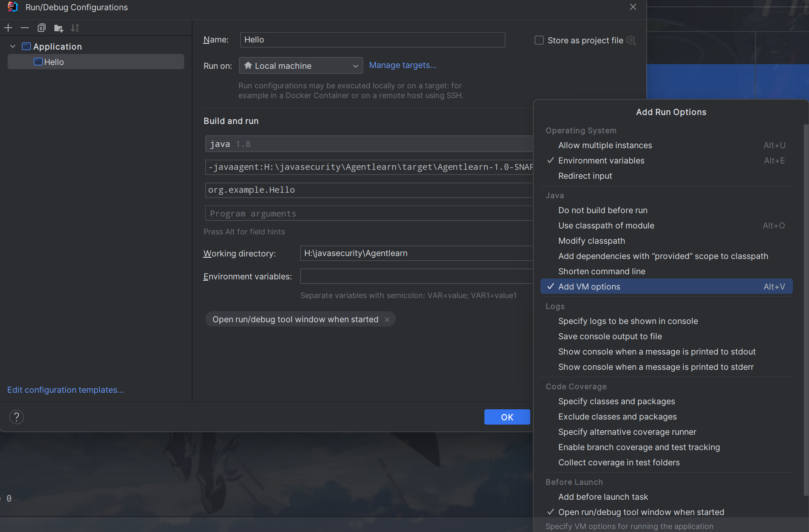
Task: Select the Hello configuration in the tree
Action: [x=96, y=62]
